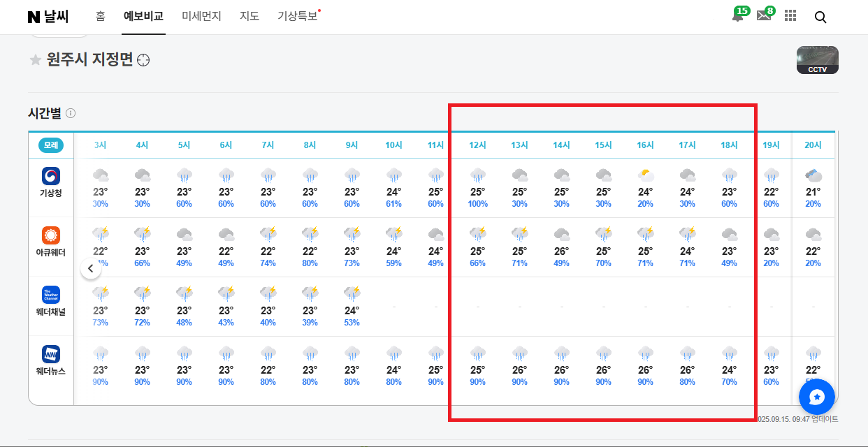Go to the 기상특보 tab
868x447 pixels.
[298, 16]
